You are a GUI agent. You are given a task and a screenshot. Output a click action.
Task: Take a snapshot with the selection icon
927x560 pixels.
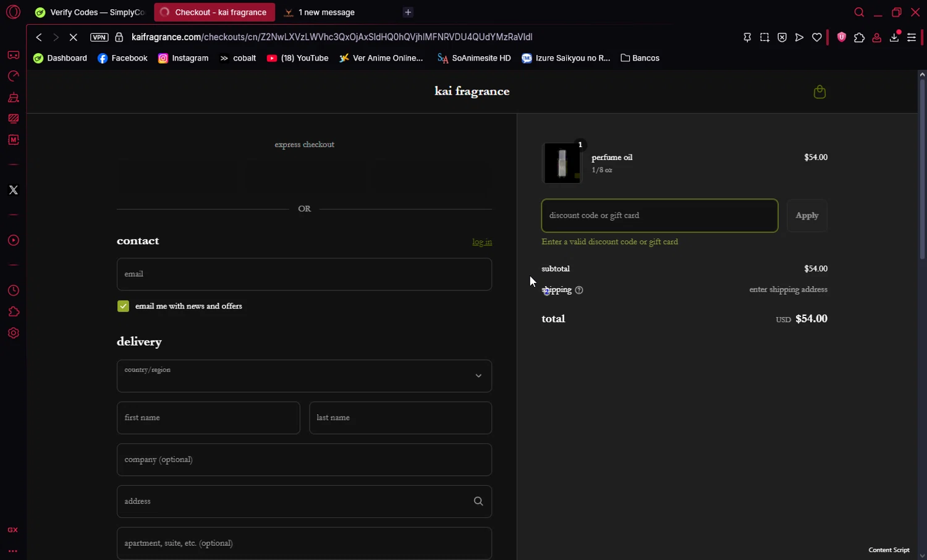pos(764,37)
